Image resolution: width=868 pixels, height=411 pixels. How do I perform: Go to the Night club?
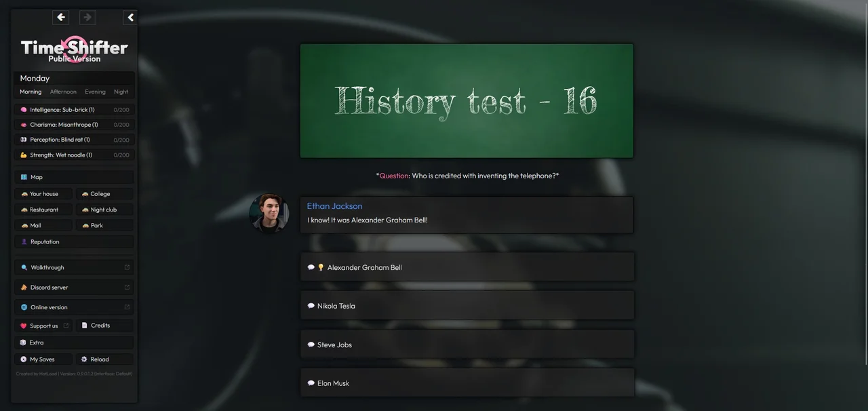click(104, 210)
